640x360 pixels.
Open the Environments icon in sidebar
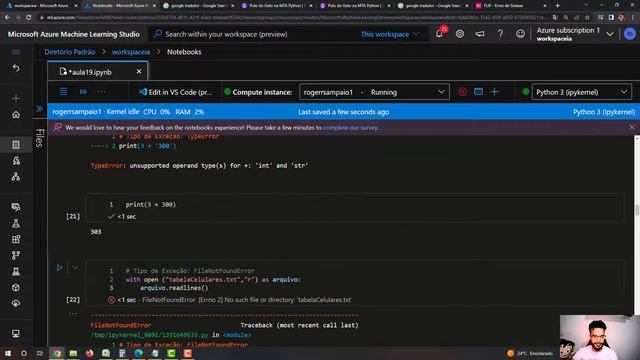pyautogui.click(x=16, y=271)
